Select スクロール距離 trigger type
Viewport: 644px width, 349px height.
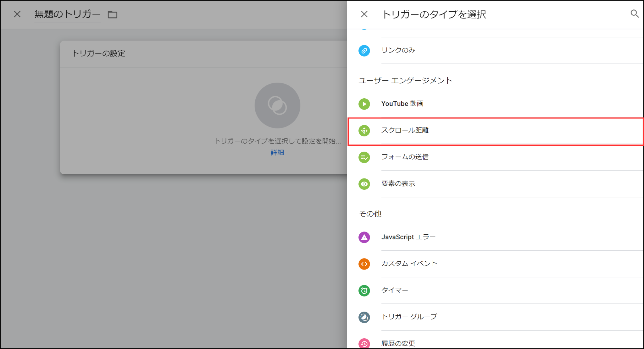coord(496,131)
